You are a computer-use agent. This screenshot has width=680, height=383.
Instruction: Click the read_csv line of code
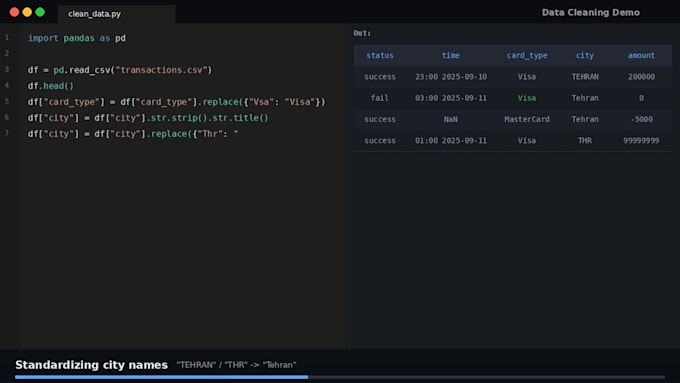120,70
